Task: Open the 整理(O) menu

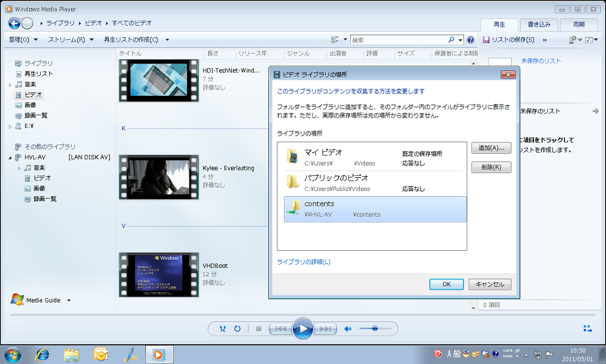Action: (23, 40)
